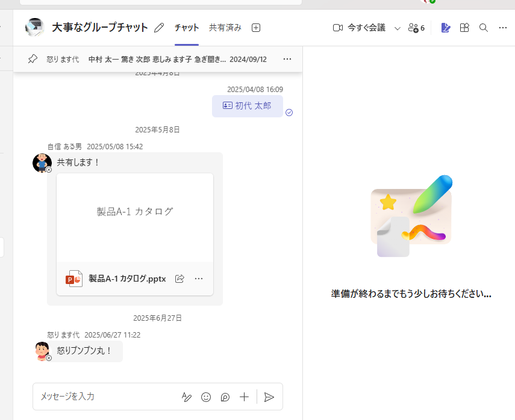
Task: Open the 初代 太郎 contact card
Action: [248, 105]
